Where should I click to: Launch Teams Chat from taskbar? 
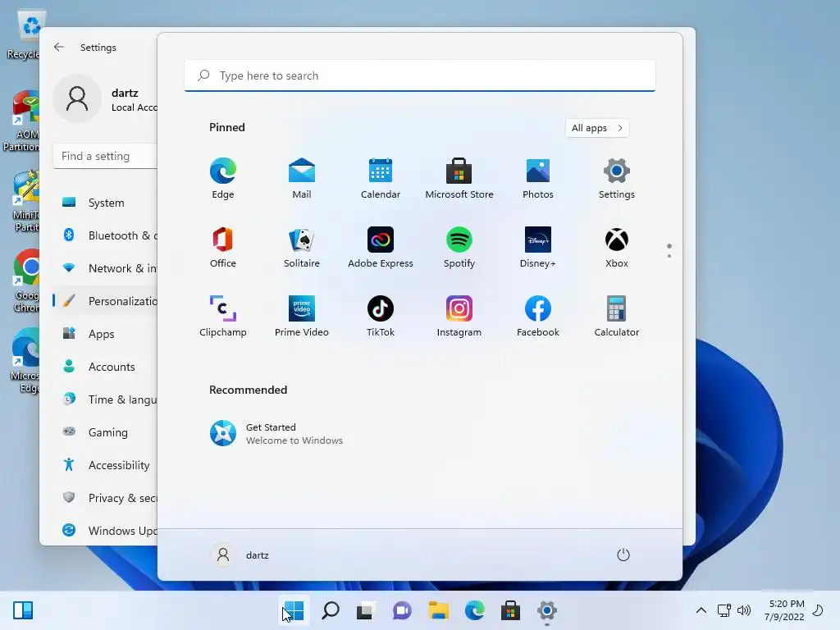tap(402, 610)
